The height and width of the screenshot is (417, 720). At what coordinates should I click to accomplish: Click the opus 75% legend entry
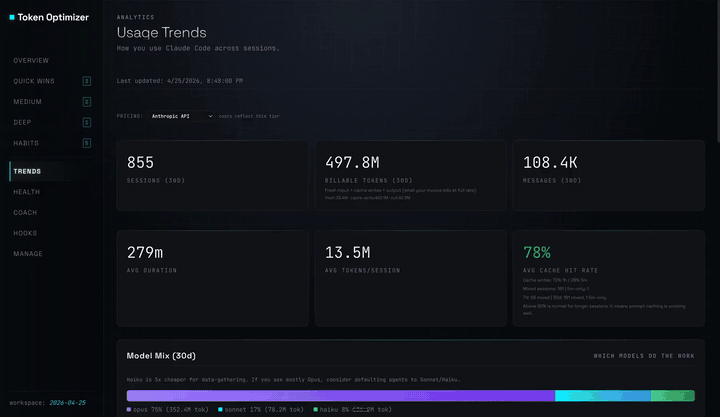[168, 410]
